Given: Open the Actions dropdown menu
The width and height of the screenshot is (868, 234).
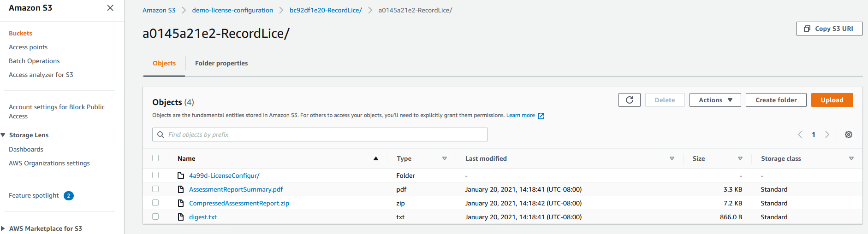Looking at the screenshot, I should tap(715, 100).
